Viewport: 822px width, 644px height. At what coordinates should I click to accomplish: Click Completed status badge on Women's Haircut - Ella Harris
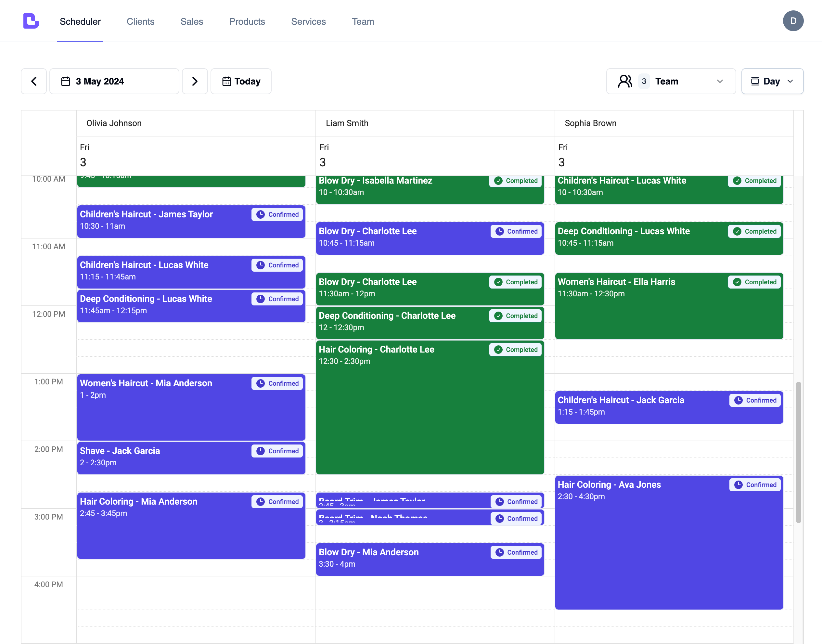[x=754, y=282]
